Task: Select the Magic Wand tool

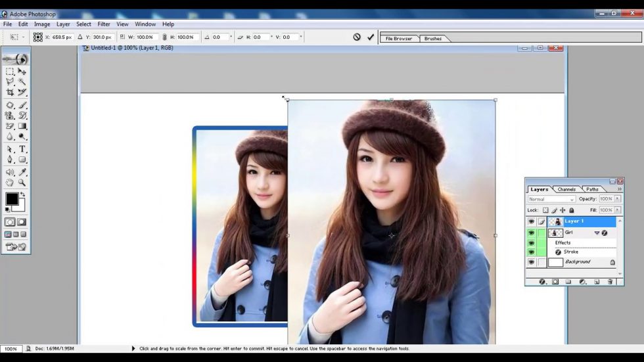Action: (22, 81)
